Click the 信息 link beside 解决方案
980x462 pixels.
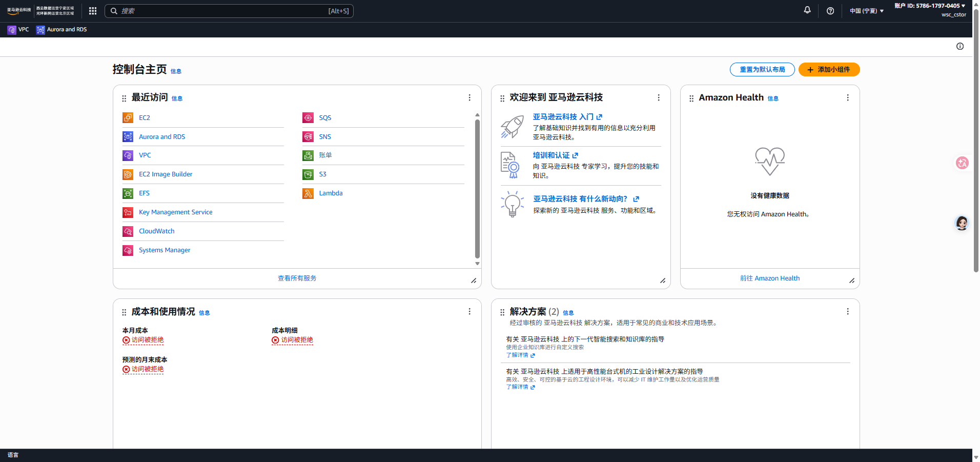[568, 313]
